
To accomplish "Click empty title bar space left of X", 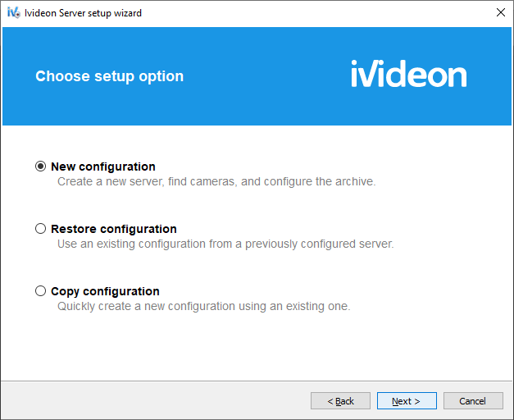I will coord(318,13).
